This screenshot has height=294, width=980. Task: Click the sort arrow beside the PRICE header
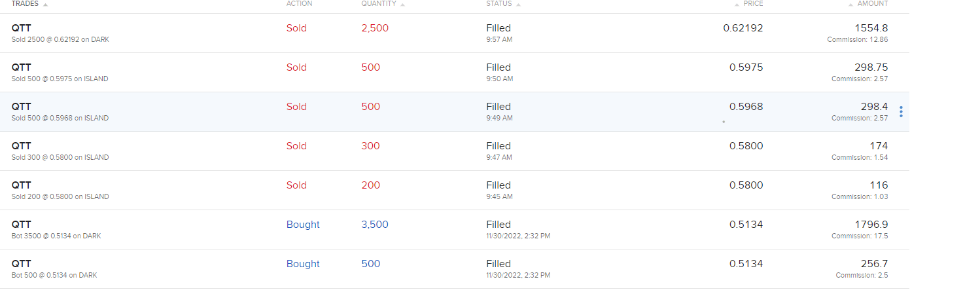(737, 5)
